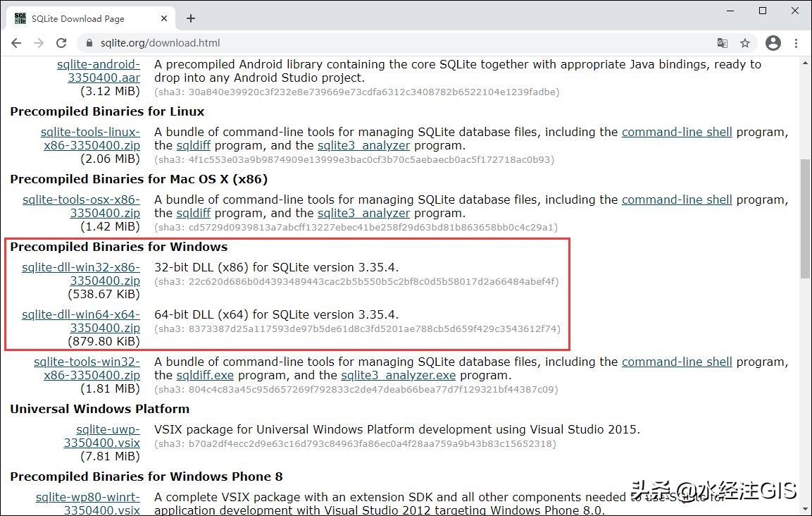Go back to the previous page
Viewport: 812px width, 516px height.
[16, 43]
